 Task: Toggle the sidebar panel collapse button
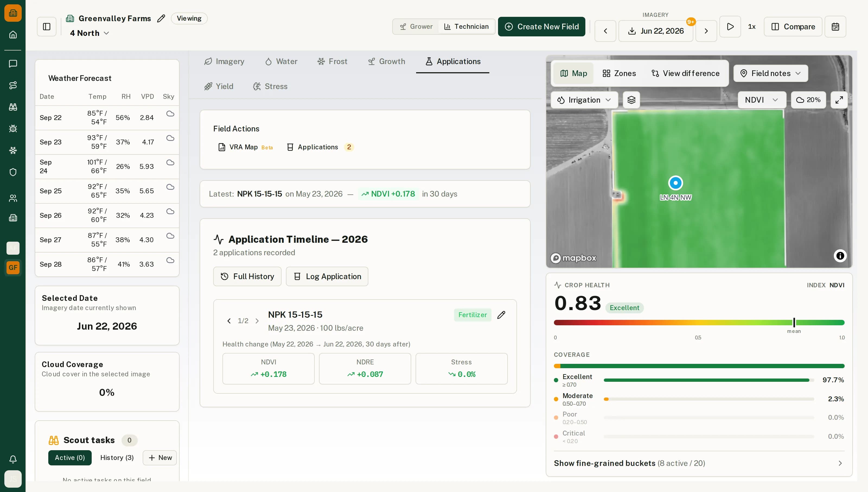coord(47,26)
